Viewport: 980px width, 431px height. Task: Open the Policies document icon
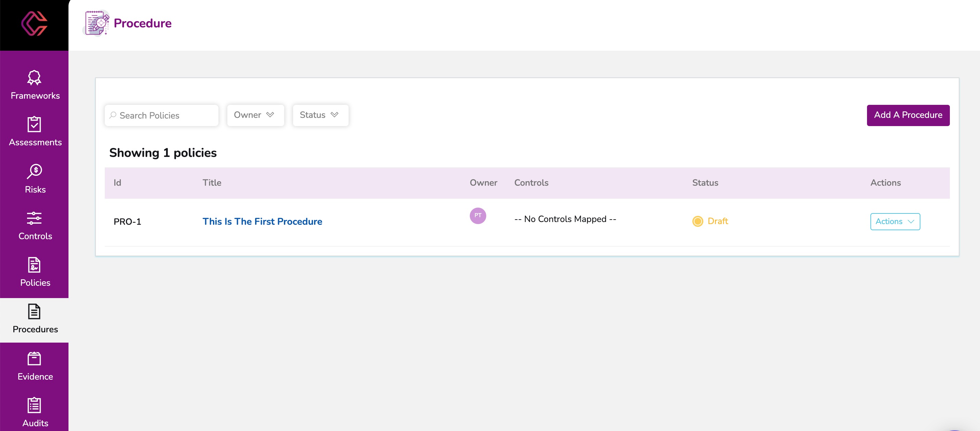coord(34,265)
